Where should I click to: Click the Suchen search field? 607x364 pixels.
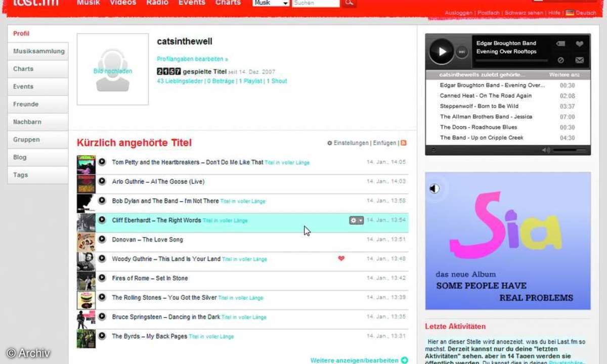pyautogui.click(x=316, y=3)
